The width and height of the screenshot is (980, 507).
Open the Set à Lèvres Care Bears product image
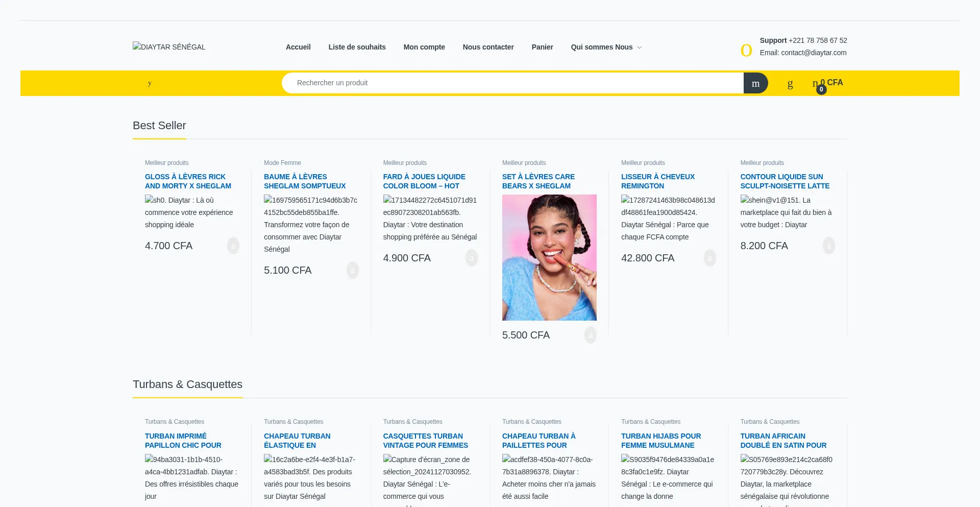(x=549, y=257)
